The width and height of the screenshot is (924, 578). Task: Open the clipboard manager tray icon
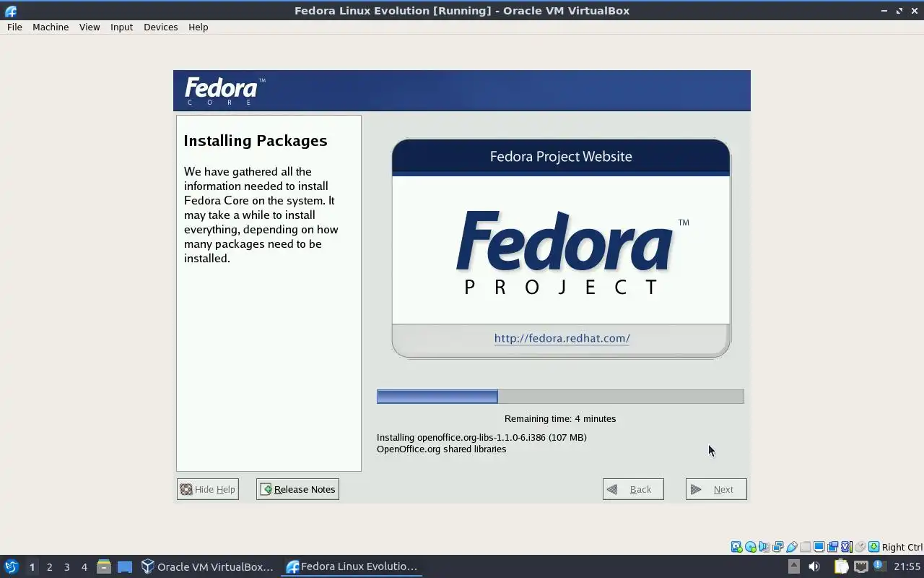pyautogui.click(x=841, y=566)
